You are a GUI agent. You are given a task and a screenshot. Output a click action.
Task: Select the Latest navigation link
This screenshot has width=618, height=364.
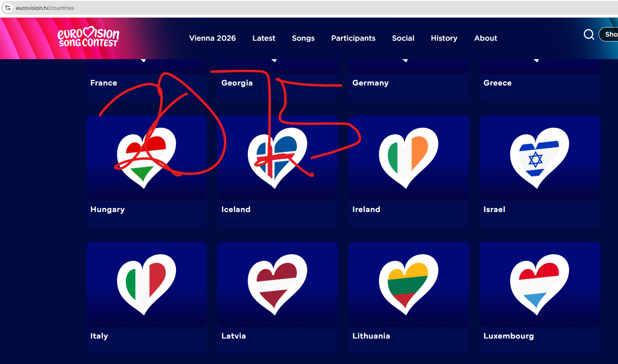tap(264, 38)
